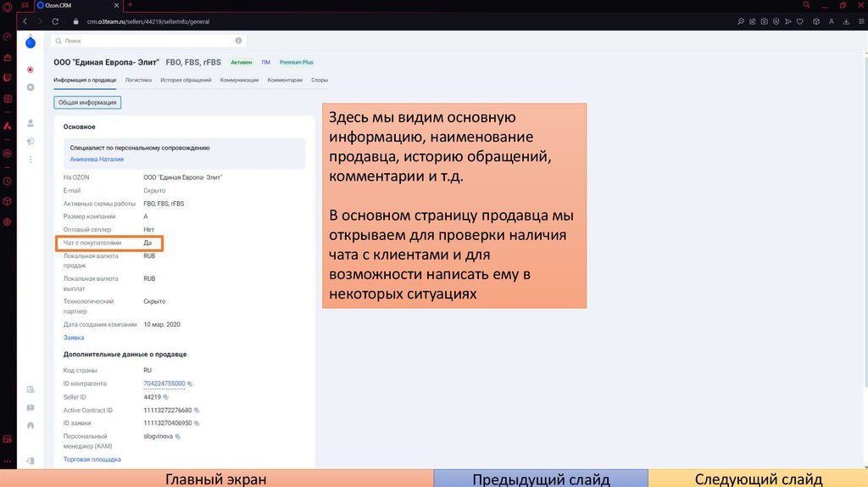
Task: Go back with the browser back arrow
Action: [25, 21]
